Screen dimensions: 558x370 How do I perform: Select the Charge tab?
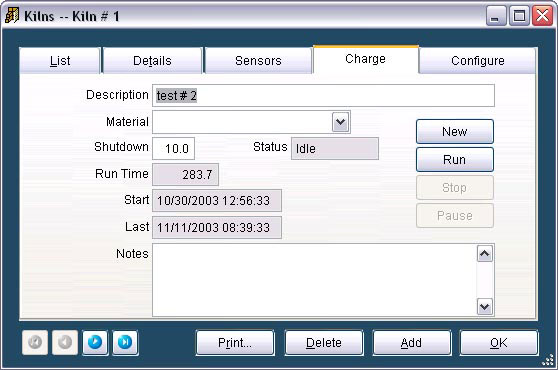click(365, 59)
